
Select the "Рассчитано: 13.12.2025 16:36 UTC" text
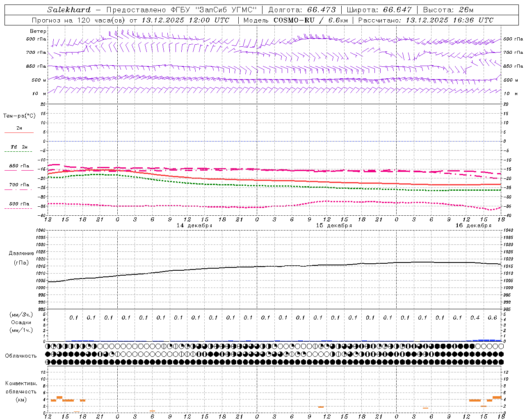tap(426, 20)
